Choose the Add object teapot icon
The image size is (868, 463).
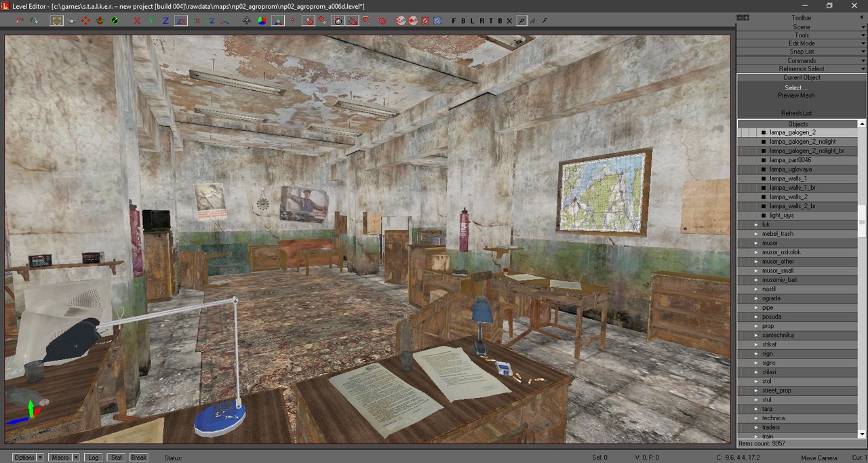(x=71, y=21)
